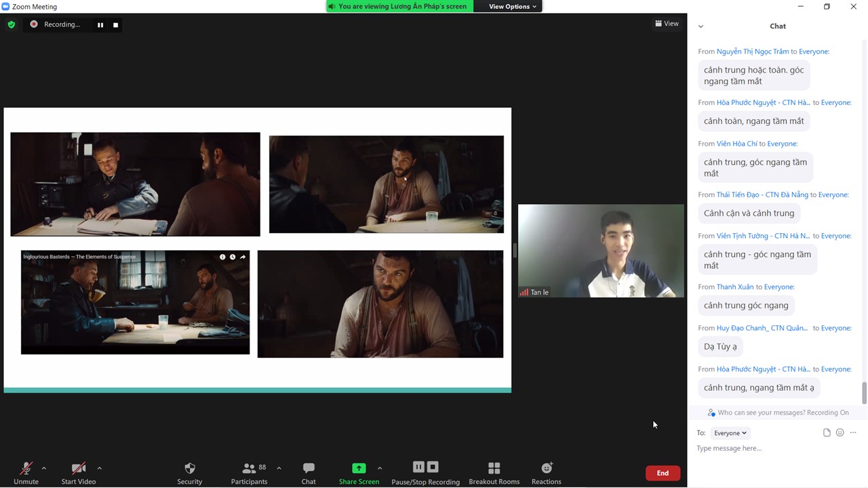The height and width of the screenshot is (488, 868).
Task: Click sender name Nguyễn Thị Ngọc Trâm
Action: point(753,52)
